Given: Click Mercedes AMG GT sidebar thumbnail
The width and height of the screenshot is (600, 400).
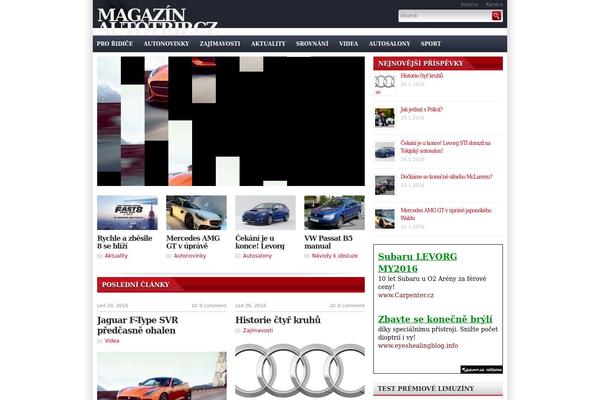Looking at the screenshot, I should click(385, 219).
